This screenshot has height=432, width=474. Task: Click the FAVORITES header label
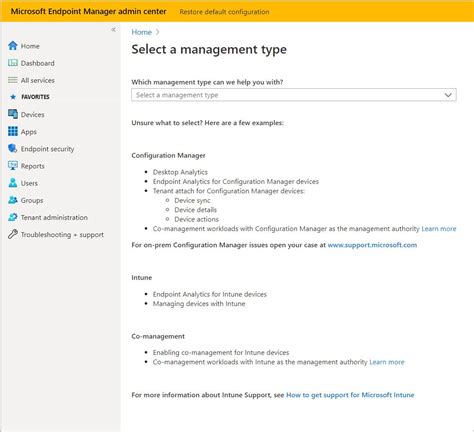pos(35,97)
